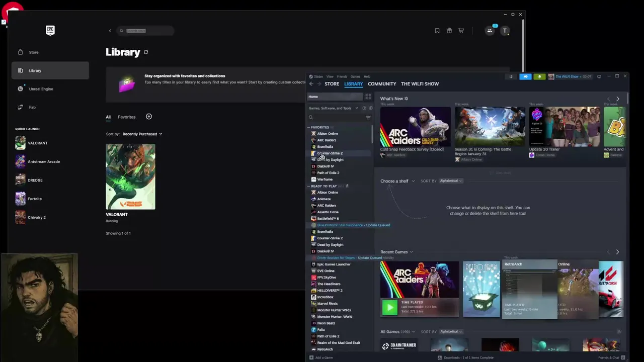Open Games, Software, and Tools dropdown
This screenshot has height=362, width=644.
pos(333,108)
